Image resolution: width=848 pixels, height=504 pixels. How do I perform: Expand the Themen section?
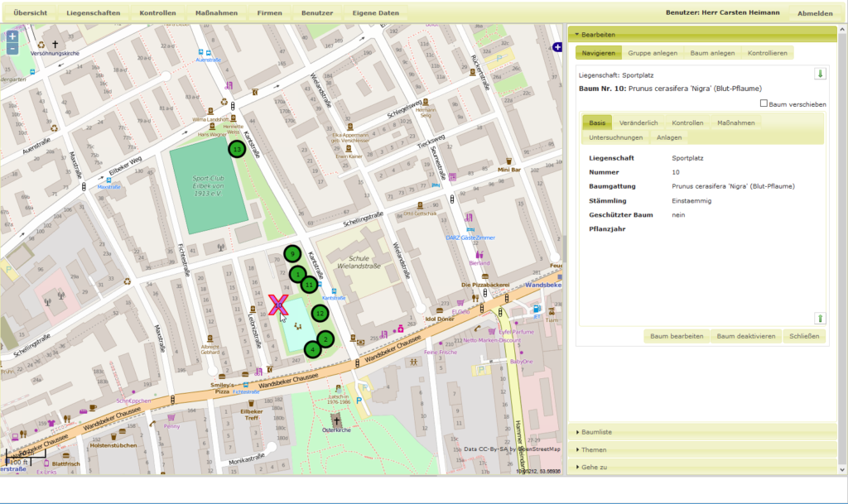(594, 449)
